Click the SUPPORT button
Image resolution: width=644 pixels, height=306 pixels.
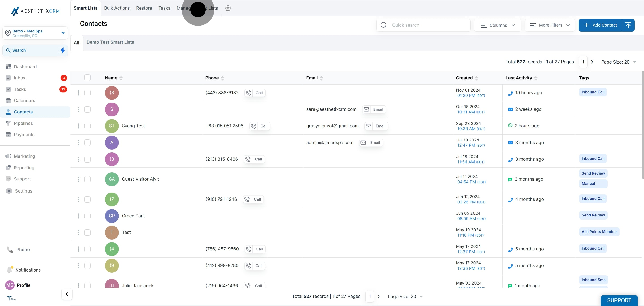click(619, 300)
